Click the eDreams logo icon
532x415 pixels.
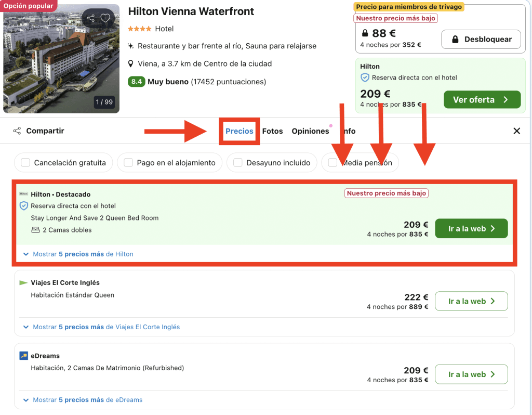pos(23,356)
